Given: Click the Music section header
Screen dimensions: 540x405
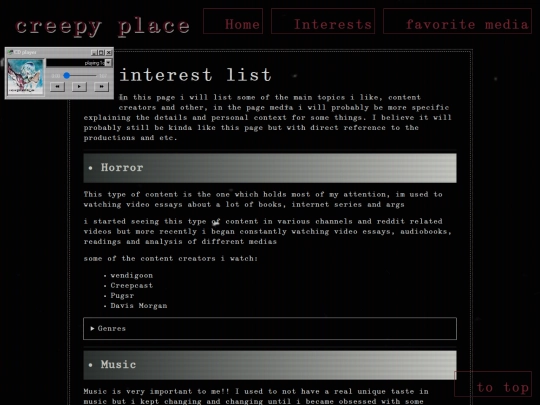Looking at the screenshot, I should click(x=270, y=365).
